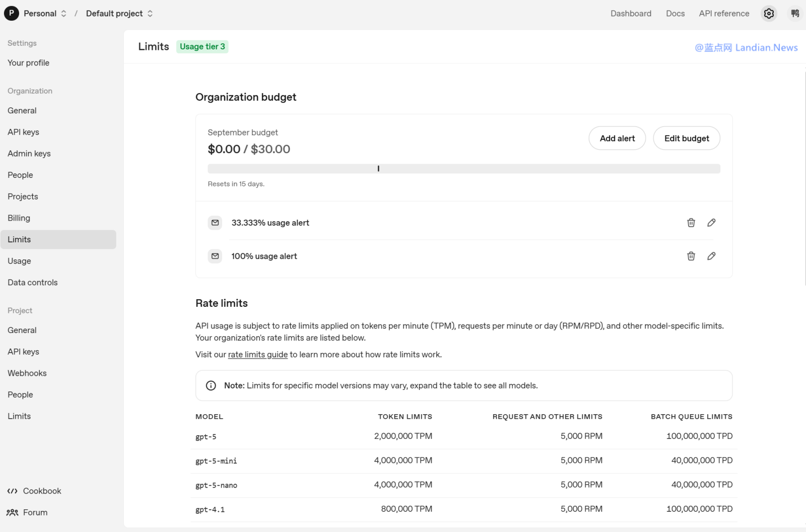Open Usage page from the sidebar
The image size is (806, 532).
pos(19,261)
